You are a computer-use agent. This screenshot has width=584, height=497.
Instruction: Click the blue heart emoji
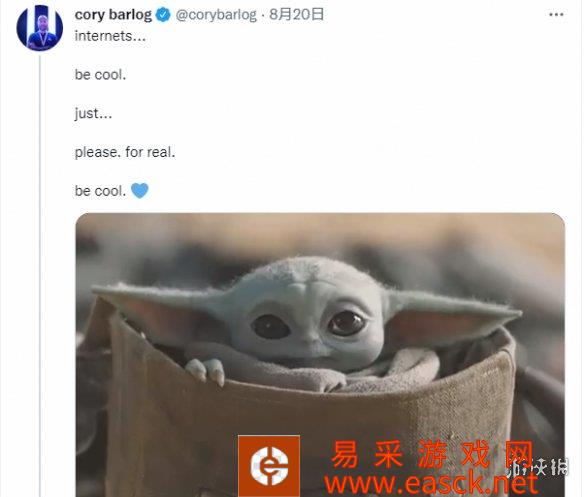140,191
